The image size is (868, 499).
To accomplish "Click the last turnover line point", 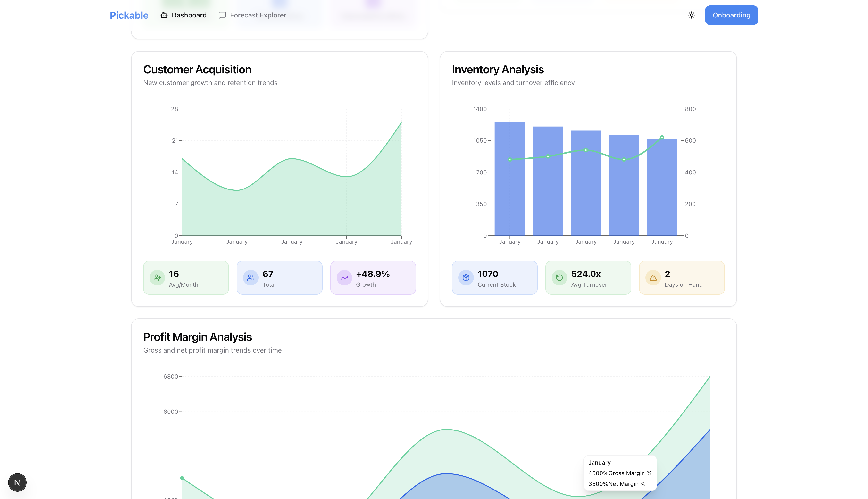I will click(x=661, y=138).
